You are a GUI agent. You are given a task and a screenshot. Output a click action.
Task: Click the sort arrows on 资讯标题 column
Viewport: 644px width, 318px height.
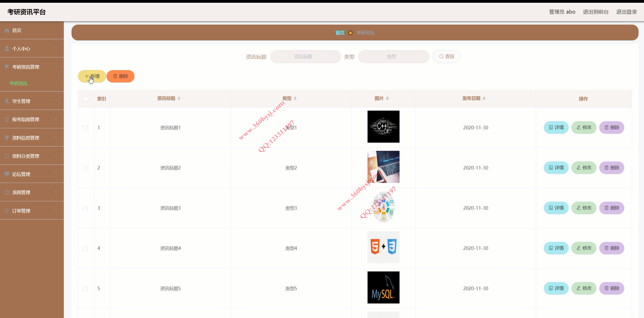click(179, 99)
